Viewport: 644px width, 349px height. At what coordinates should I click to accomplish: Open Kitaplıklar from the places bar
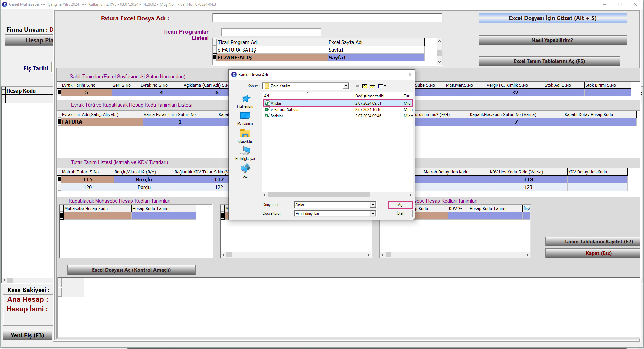point(245,136)
